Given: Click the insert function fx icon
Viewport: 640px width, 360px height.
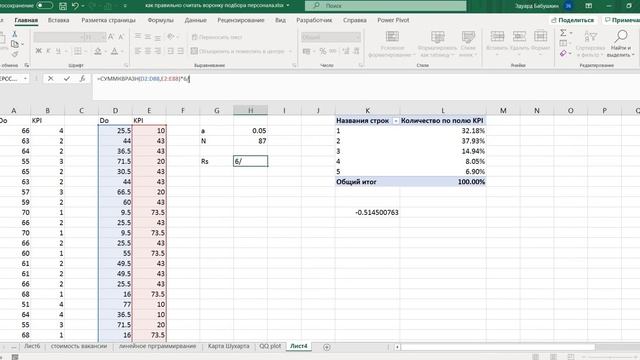Looking at the screenshot, I should click(82, 79).
